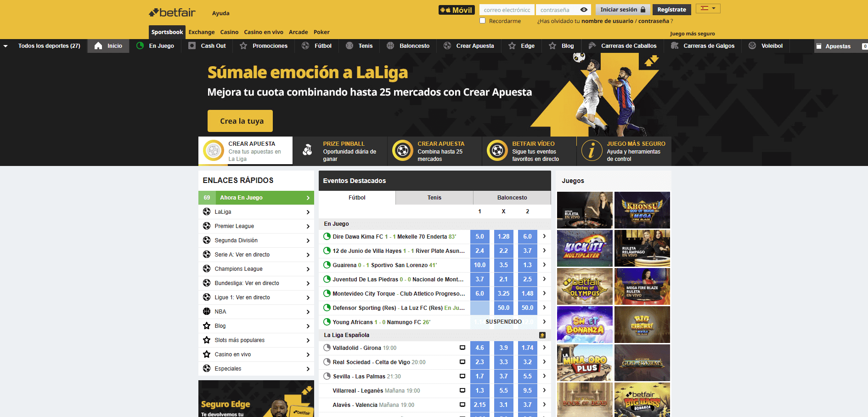
Task: Click the NBA basketball icon in quick links
Action: coord(207,311)
